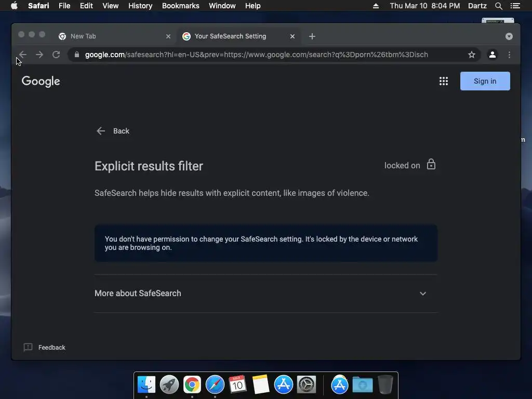Viewport: 532px width, 399px height.
Task: Open the three-dot browser menu
Action: point(509,55)
